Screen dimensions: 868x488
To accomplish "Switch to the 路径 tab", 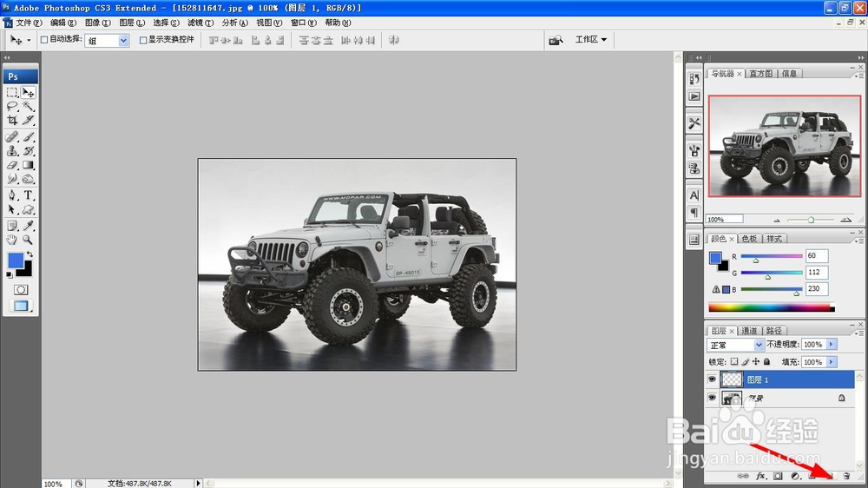I will click(774, 331).
